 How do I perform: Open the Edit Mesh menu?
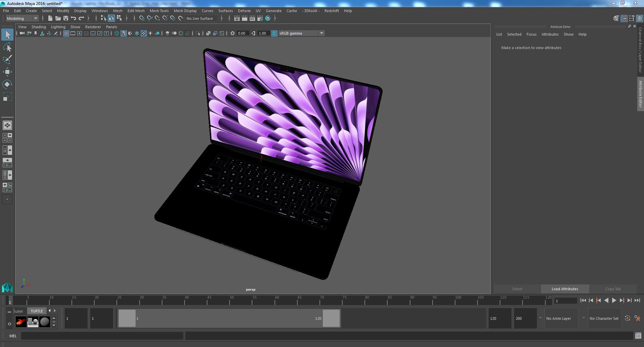click(136, 11)
